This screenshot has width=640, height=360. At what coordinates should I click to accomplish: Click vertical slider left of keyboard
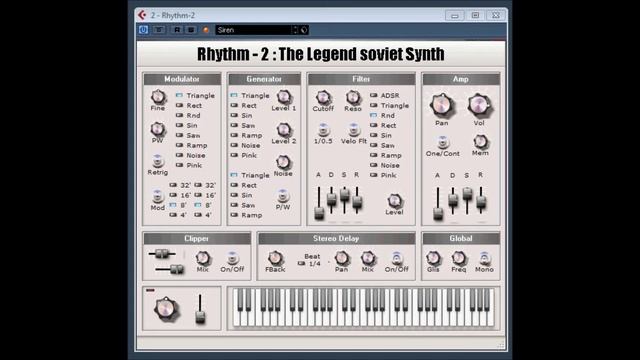(200, 309)
